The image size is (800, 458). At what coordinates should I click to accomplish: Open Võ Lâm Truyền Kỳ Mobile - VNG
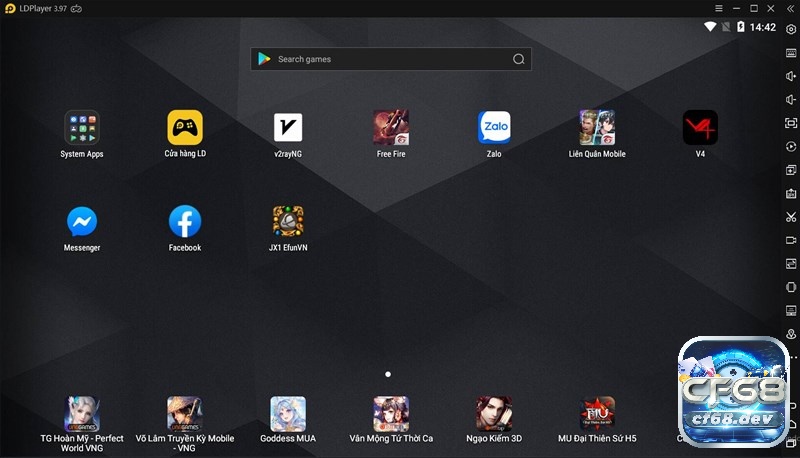click(185, 414)
